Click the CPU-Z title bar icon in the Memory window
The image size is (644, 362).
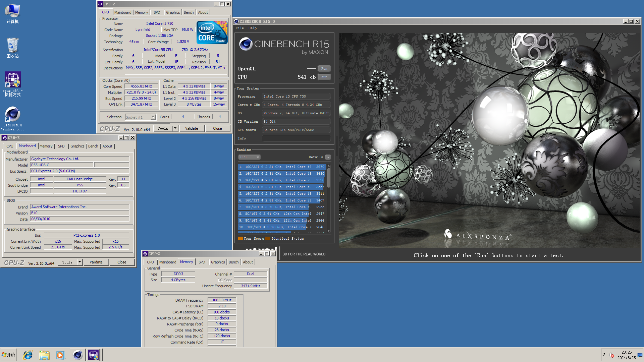click(145, 254)
